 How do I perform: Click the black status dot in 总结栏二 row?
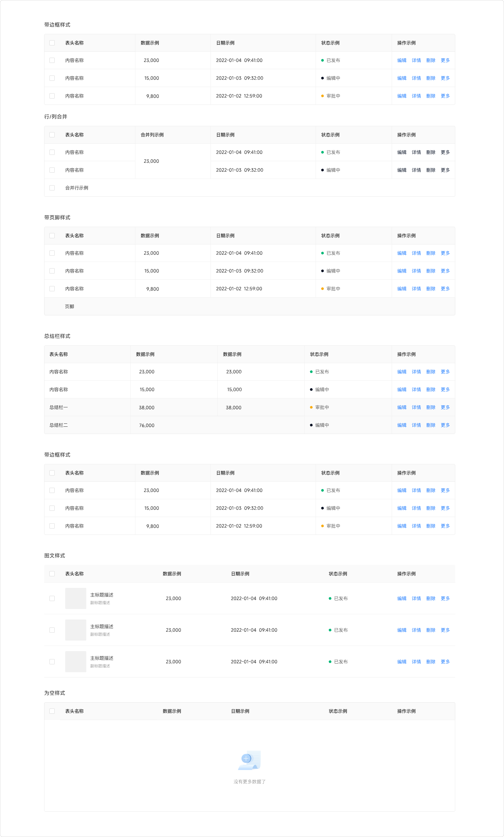(x=311, y=425)
